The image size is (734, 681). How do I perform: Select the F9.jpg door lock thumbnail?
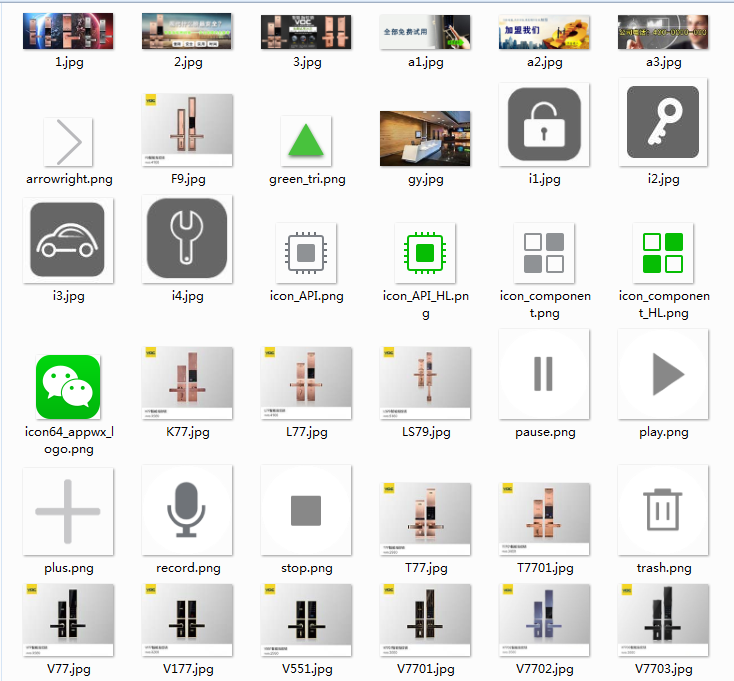pyautogui.click(x=187, y=130)
